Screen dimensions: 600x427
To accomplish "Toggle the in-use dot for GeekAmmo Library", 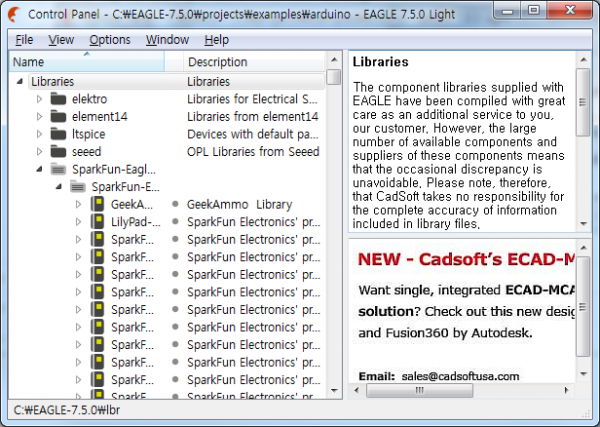I will pos(175,204).
